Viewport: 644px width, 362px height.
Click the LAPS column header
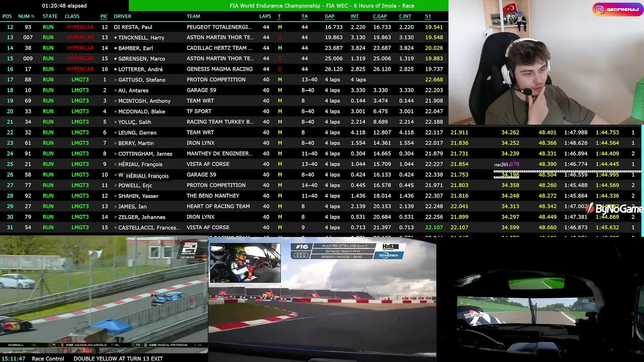pos(265,17)
